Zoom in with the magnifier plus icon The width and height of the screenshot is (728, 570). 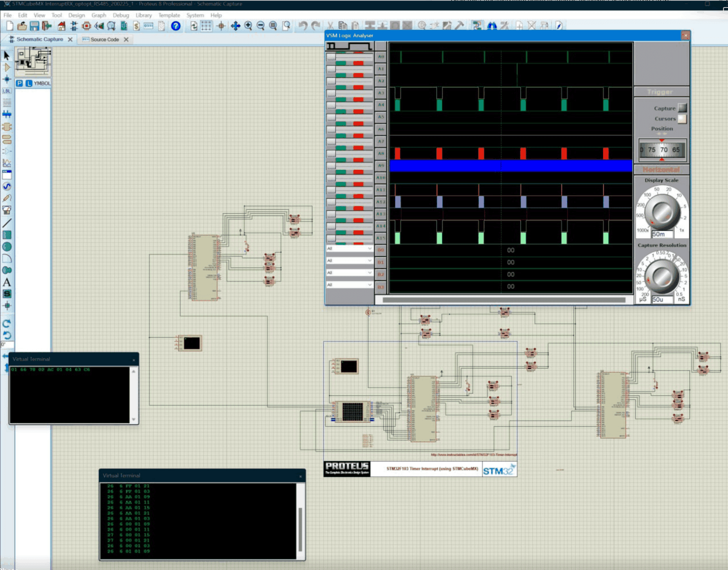click(248, 26)
